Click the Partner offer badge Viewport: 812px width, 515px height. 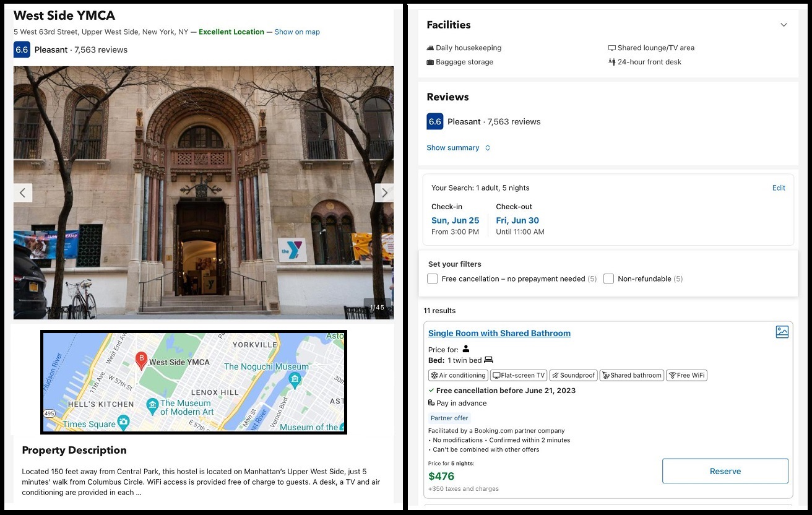(449, 418)
